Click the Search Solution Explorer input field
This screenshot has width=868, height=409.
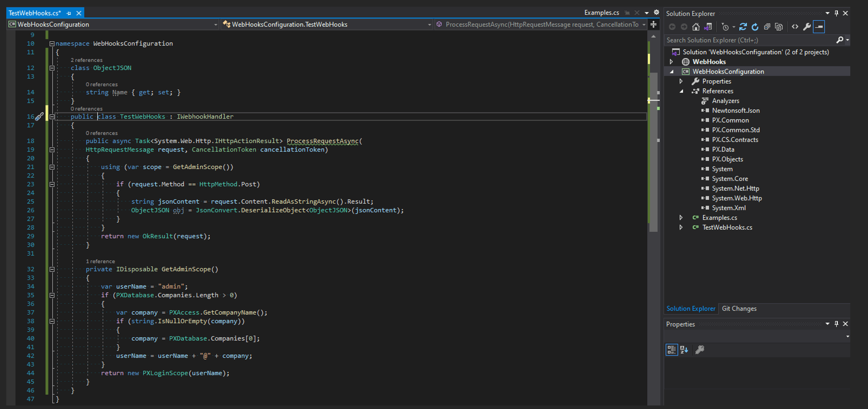(750, 40)
